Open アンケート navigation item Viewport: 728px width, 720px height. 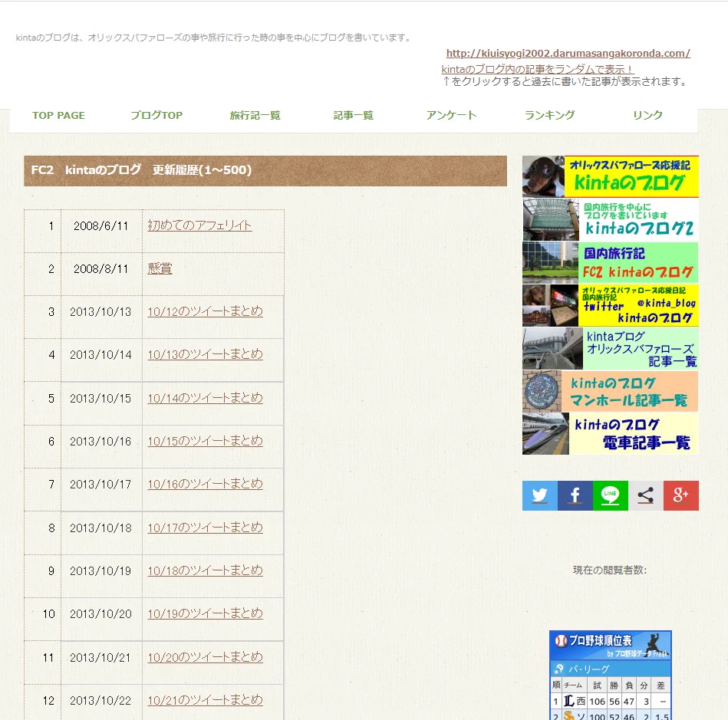(x=451, y=115)
